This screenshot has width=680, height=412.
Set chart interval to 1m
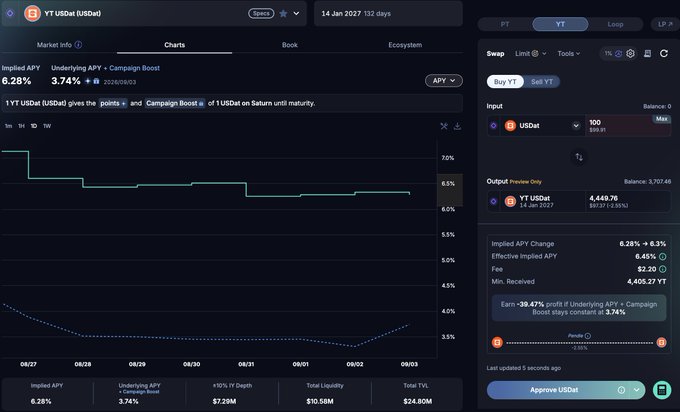[x=8, y=126]
